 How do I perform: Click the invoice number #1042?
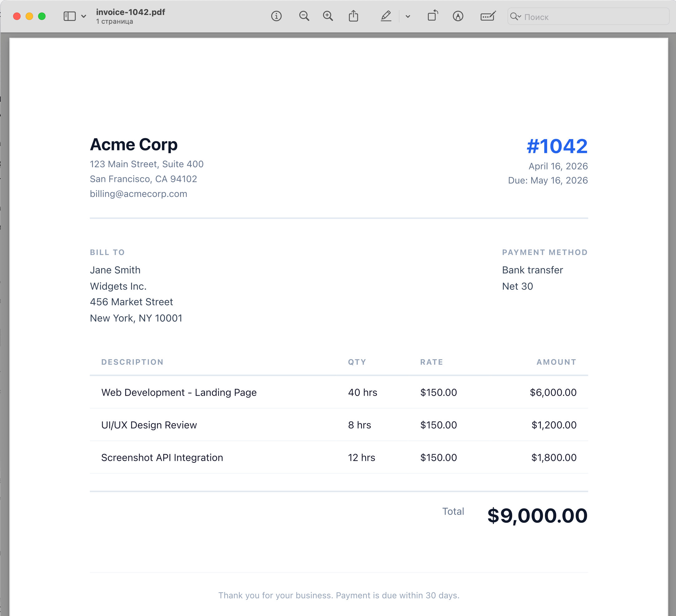pyautogui.click(x=557, y=146)
